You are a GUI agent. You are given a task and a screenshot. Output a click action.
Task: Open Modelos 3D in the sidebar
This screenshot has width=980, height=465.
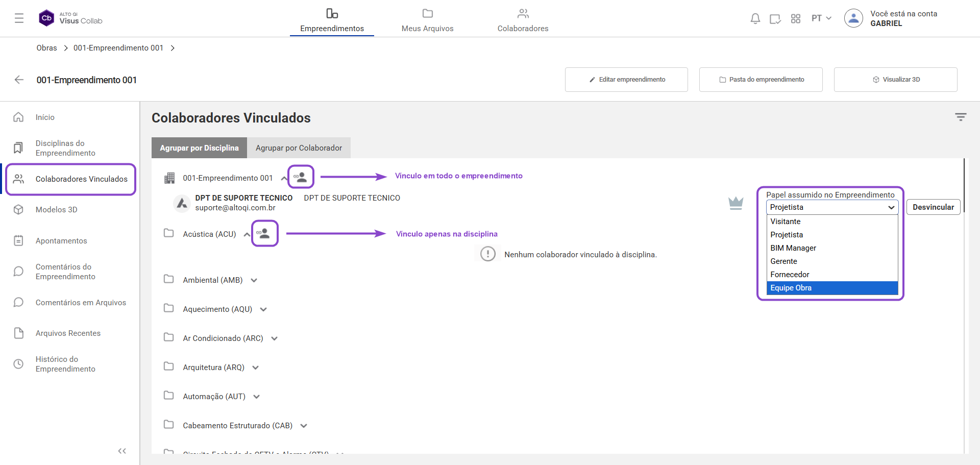click(56, 210)
